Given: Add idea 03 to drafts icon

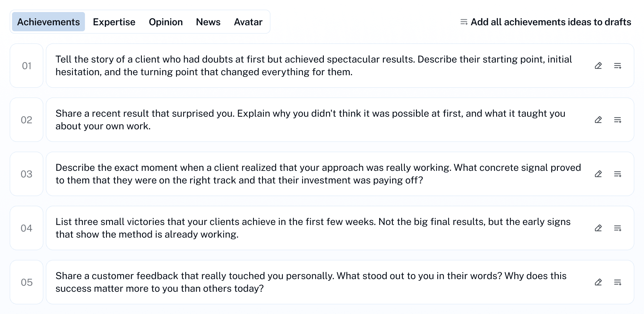Looking at the screenshot, I should pyautogui.click(x=617, y=174).
